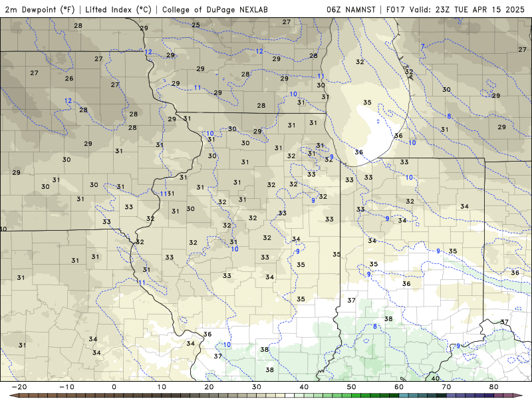Select the color scale tick label 0
The width and height of the screenshot is (532, 399).
(x=114, y=387)
